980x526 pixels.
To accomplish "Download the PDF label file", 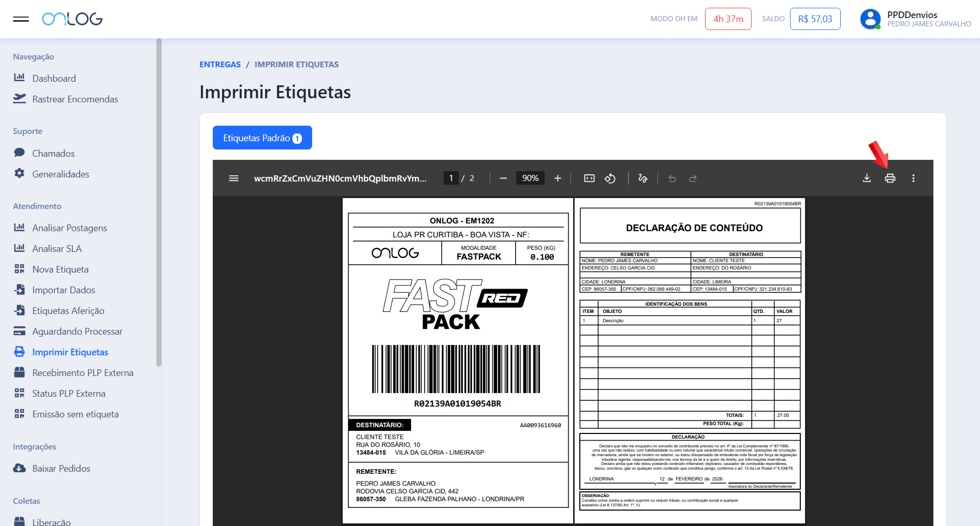I will 867,178.
